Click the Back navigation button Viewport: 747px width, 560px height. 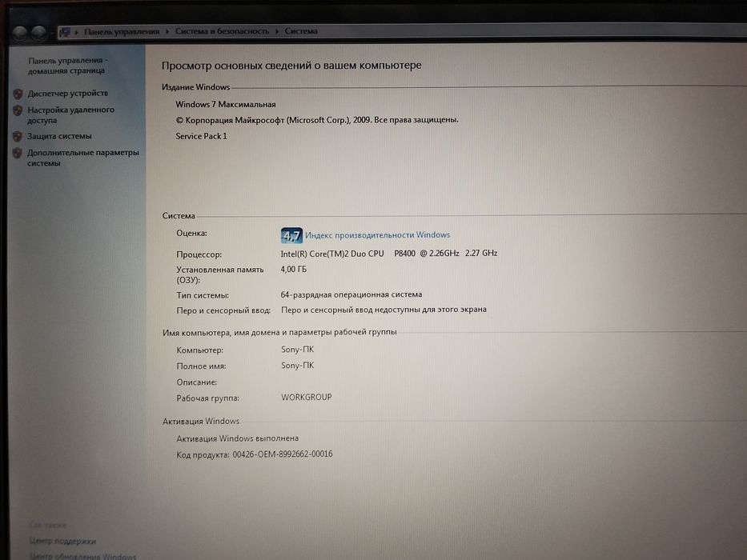point(20,32)
